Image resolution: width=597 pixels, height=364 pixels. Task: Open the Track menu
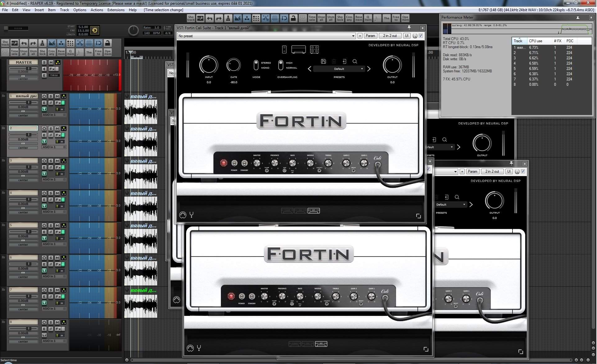(x=64, y=10)
